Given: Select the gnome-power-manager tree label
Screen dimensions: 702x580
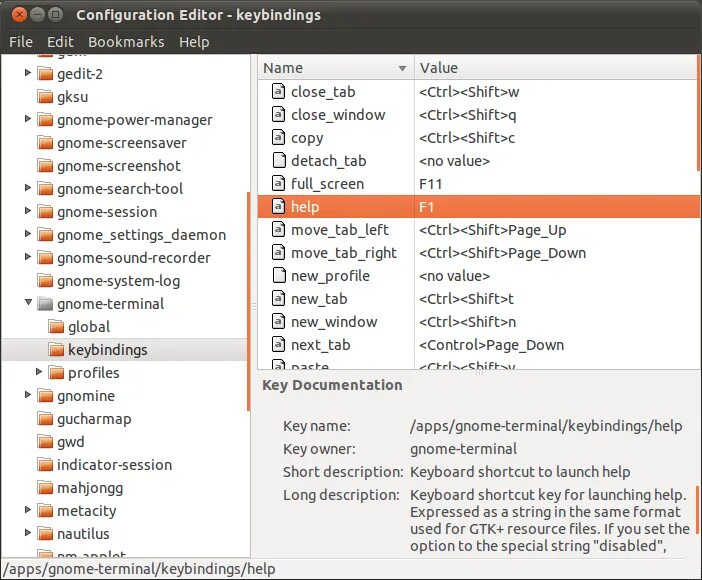Looking at the screenshot, I should pos(134,120).
